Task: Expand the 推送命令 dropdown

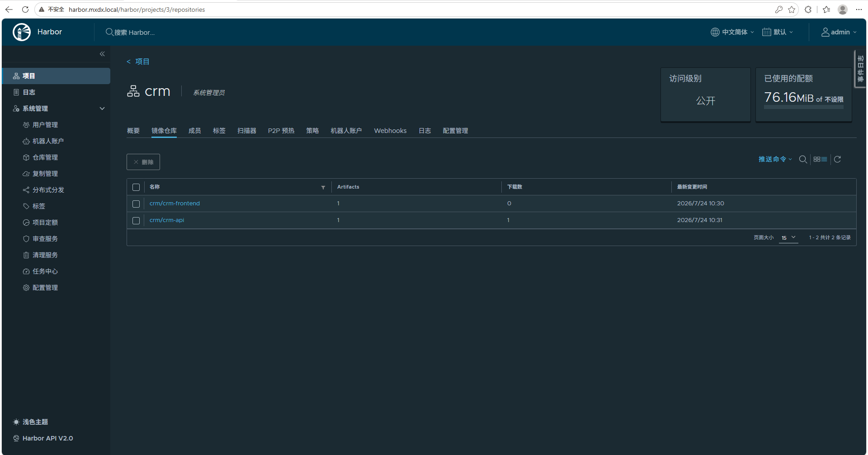Action: coord(775,159)
